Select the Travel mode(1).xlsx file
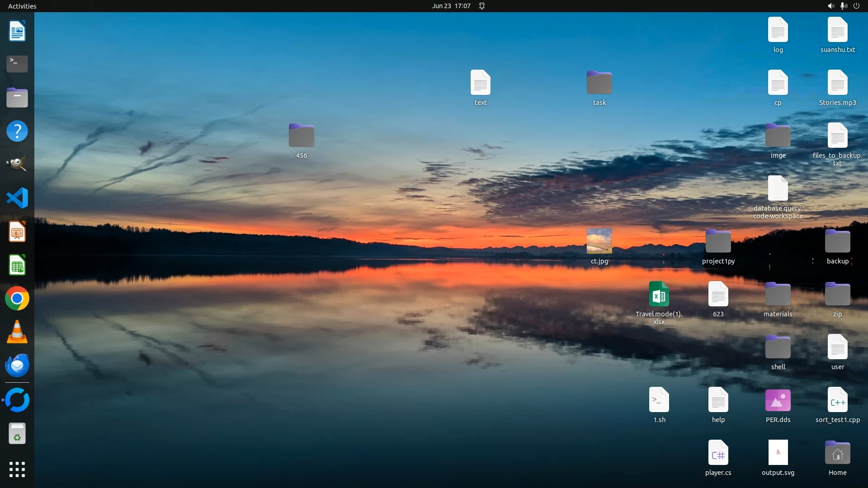Image resolution: width=868 pixels, height=488 pixels. (x=659, y=294)
